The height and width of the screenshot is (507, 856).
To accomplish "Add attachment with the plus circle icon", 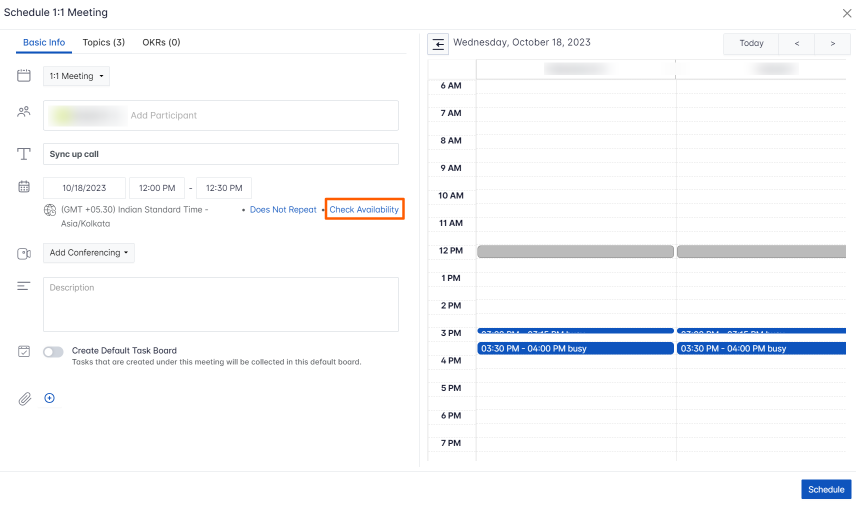I will (50, 398).
